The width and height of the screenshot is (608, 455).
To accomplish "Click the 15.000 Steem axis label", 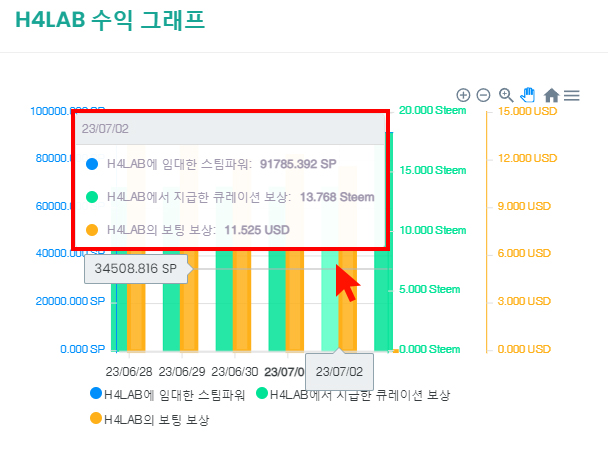I will click(x=432, y=170).
